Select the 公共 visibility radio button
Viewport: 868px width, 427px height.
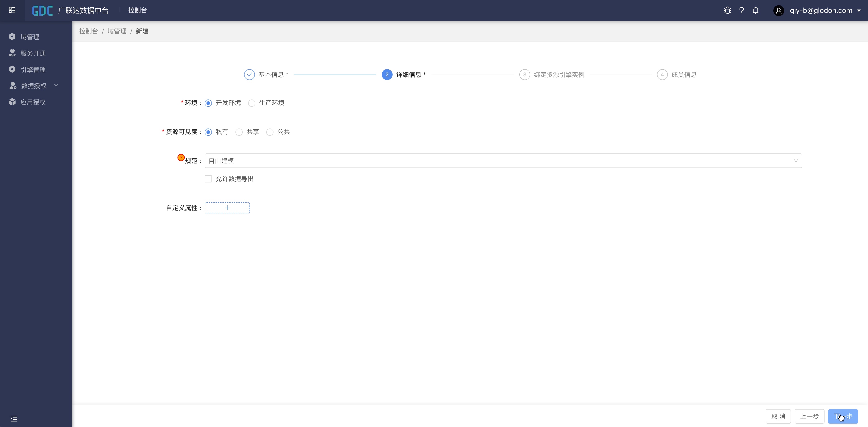pyautogui.click(x=270, y=132)
